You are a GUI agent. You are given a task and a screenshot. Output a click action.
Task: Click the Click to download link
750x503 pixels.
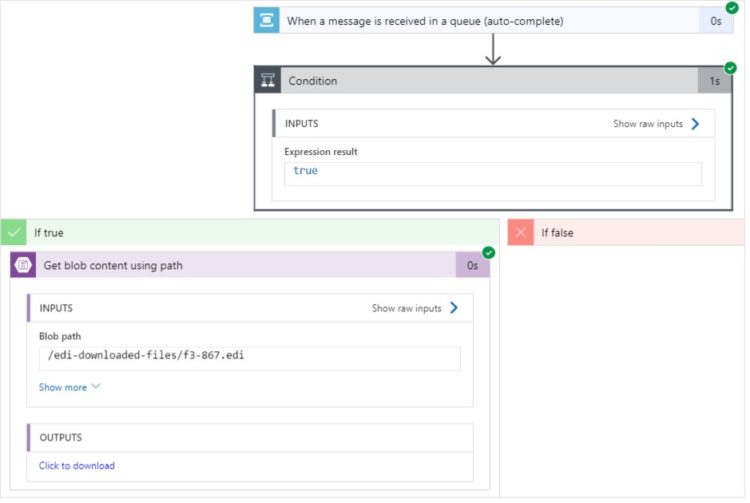(77, 466)
